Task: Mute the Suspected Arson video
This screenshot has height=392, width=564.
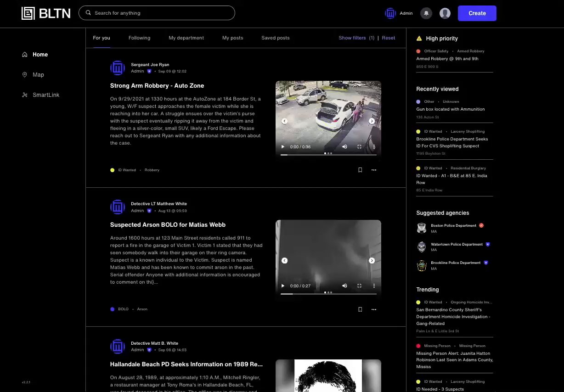Action: point(344,286)
